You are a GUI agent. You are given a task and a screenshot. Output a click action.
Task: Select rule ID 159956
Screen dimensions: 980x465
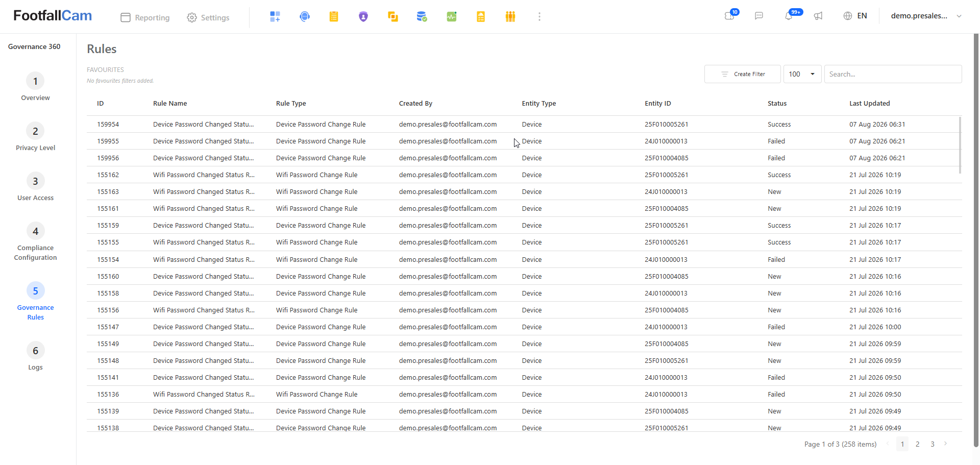[108, 158]
